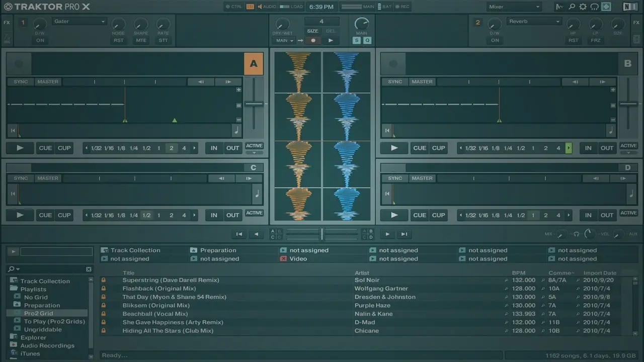The width and height of the screenshot is (644, 362).
Task: Click the fullscreen icon in the header
Action: [606, 7]
